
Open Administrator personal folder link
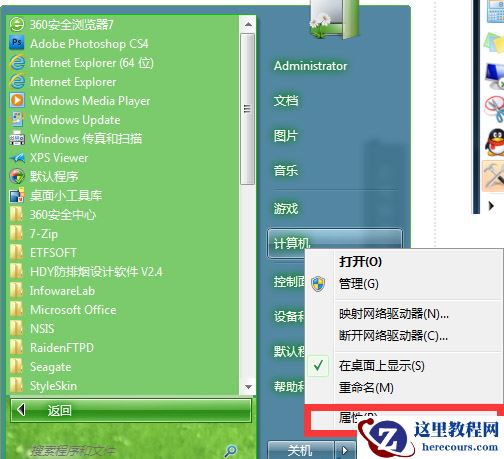point(310,66)
